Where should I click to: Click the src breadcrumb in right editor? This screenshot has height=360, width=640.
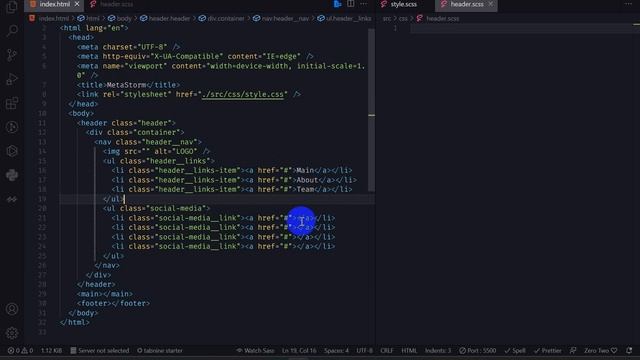point(387,18)
